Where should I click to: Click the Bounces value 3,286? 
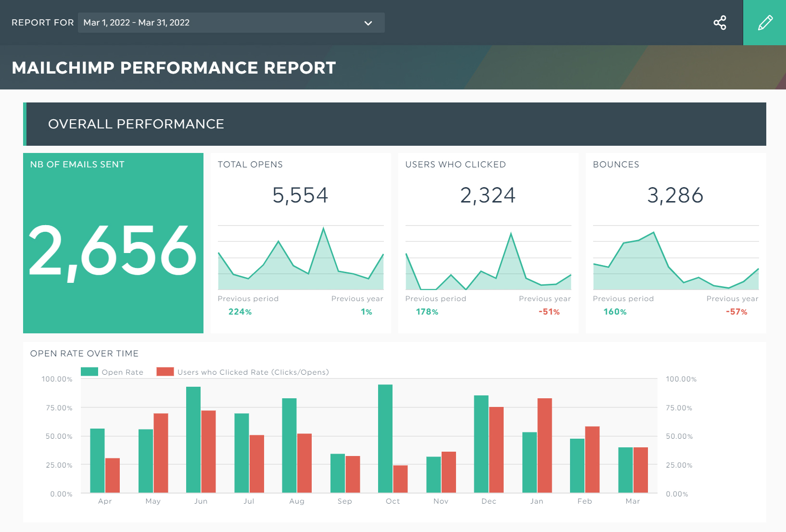[675, 195]
